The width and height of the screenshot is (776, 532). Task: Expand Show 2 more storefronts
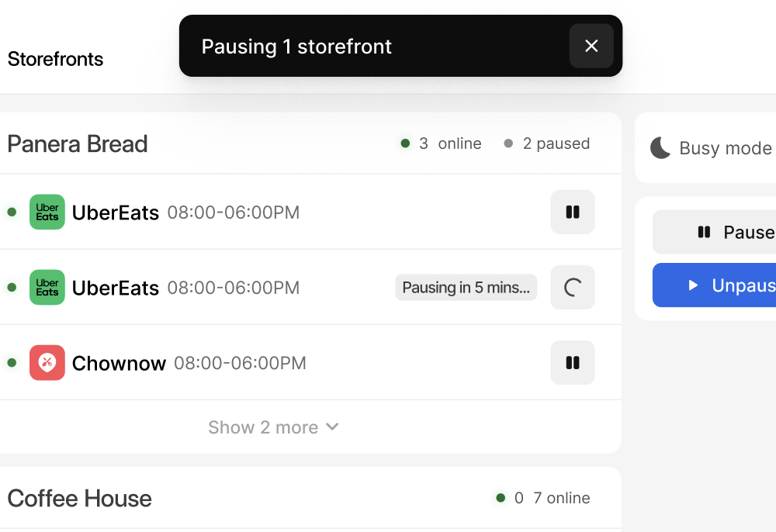273,427
